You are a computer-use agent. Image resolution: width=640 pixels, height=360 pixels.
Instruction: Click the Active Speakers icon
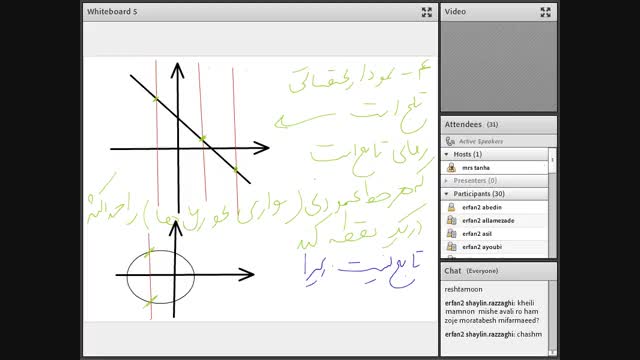(x=450, y=141)
